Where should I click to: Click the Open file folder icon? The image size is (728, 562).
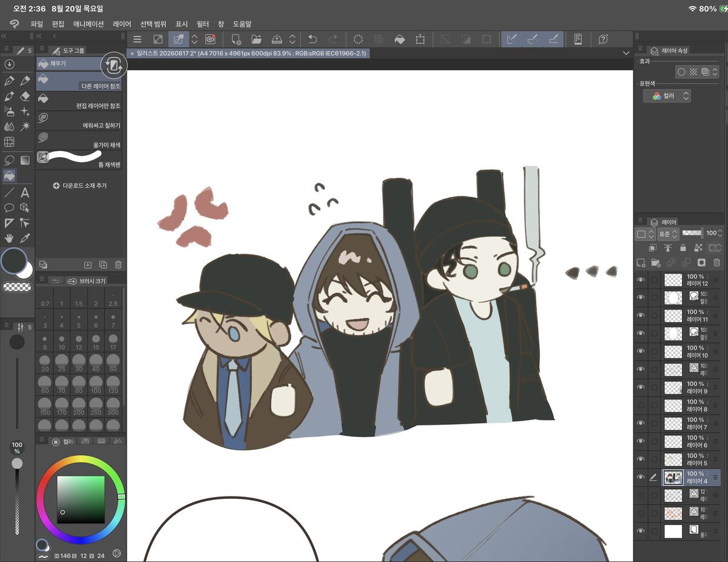(256, 39)
